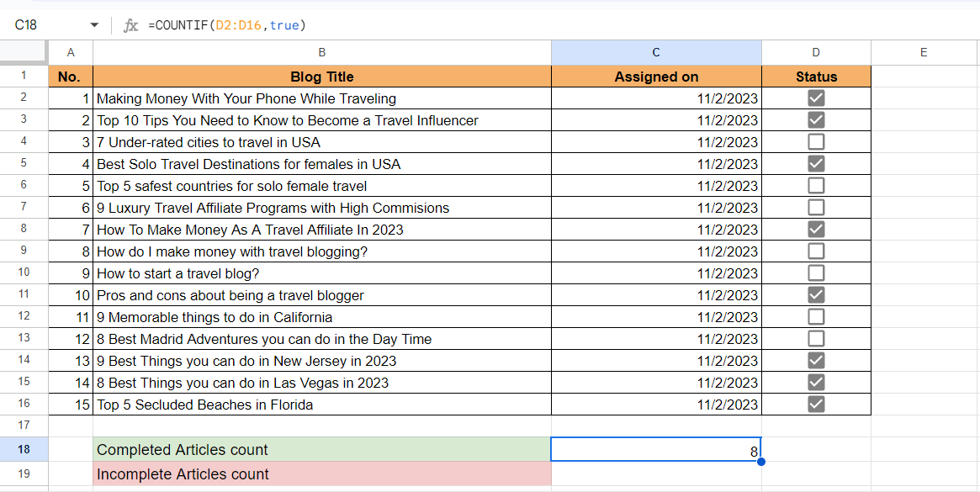Check Status for "7 Under-rated cities to travel"
Viewport: 980px width, 492px height.
click(x=815, y=141)
